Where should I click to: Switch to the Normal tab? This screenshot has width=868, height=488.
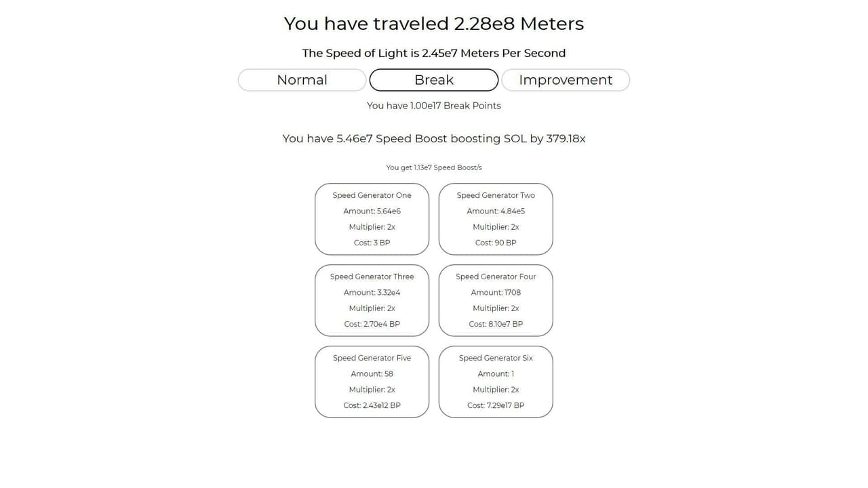[302, 80]
